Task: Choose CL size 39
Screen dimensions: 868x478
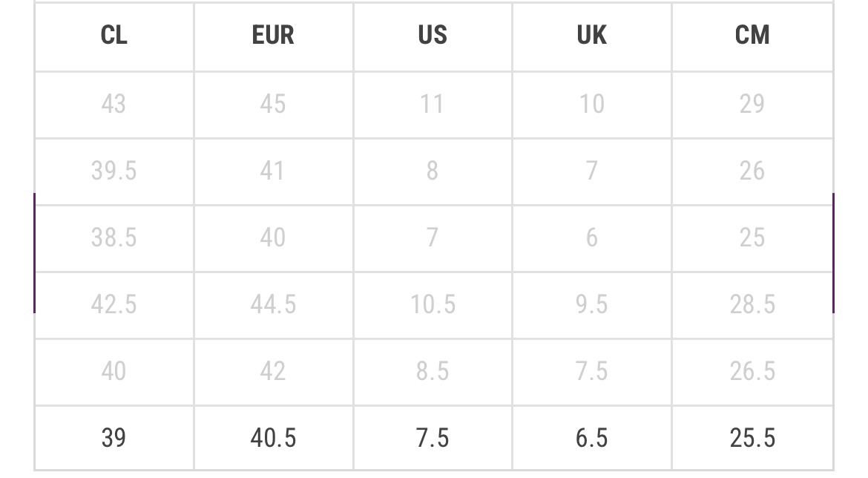Action: pyautogui.click(x=114, y=438)
